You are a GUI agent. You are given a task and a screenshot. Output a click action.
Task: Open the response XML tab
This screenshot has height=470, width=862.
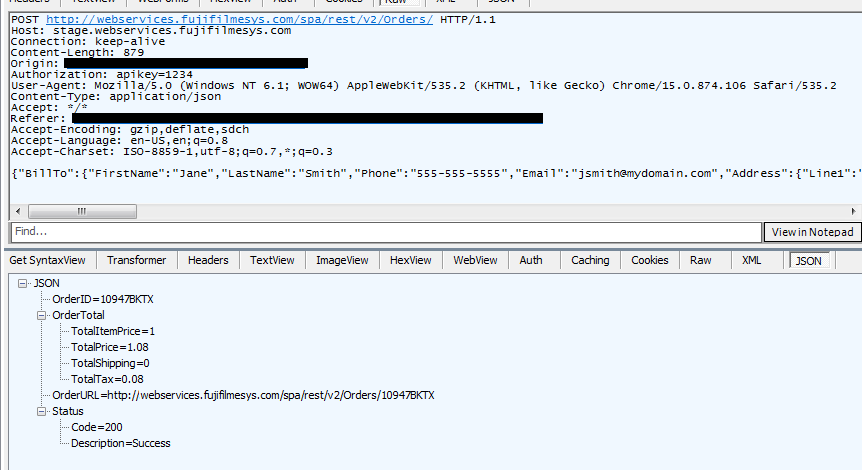click(751, 261)
